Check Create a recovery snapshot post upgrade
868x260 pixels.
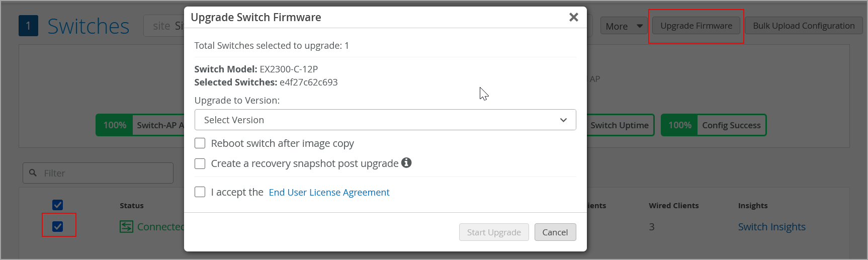(x=200, y=163)
